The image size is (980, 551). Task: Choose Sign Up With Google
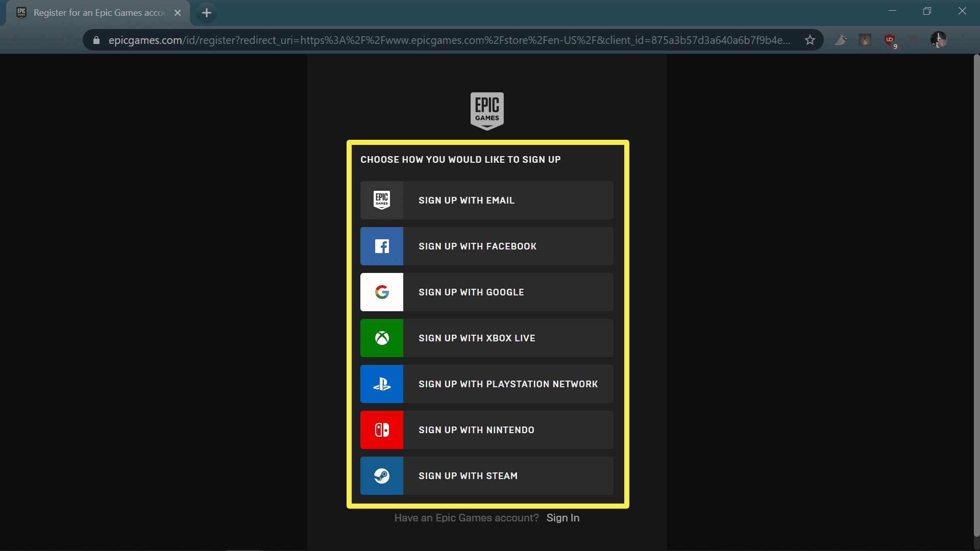pyautogui.click(x=487, y=292)
